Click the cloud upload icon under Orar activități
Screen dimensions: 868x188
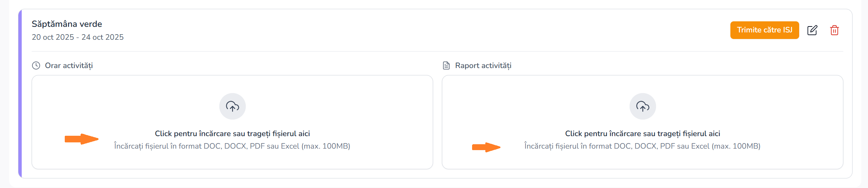[233, 106]
